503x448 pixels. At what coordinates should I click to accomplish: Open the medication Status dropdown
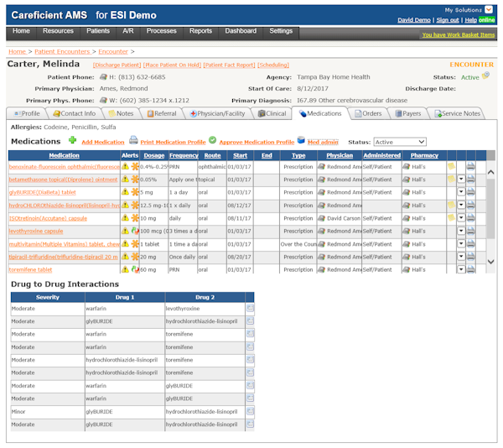(400, 142)
